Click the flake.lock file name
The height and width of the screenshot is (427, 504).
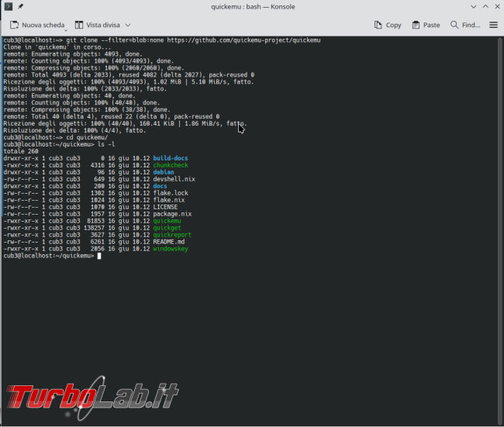(x=171, y=193)
